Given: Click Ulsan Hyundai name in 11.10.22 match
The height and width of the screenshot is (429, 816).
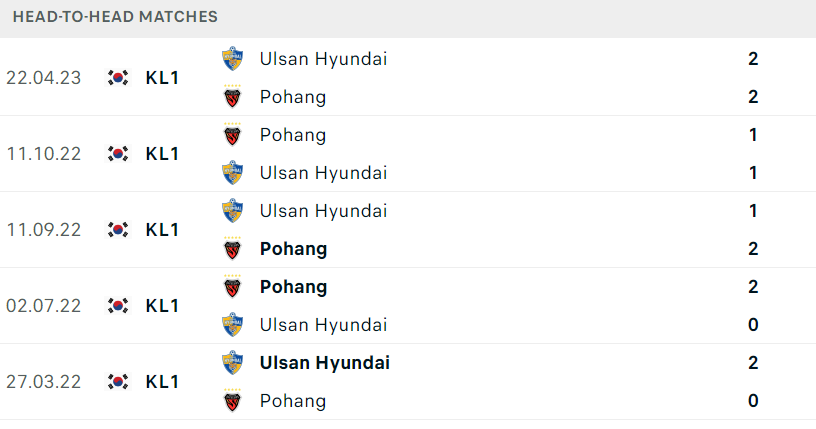Looking at the screenshot, I should click(x=324, y=173).
